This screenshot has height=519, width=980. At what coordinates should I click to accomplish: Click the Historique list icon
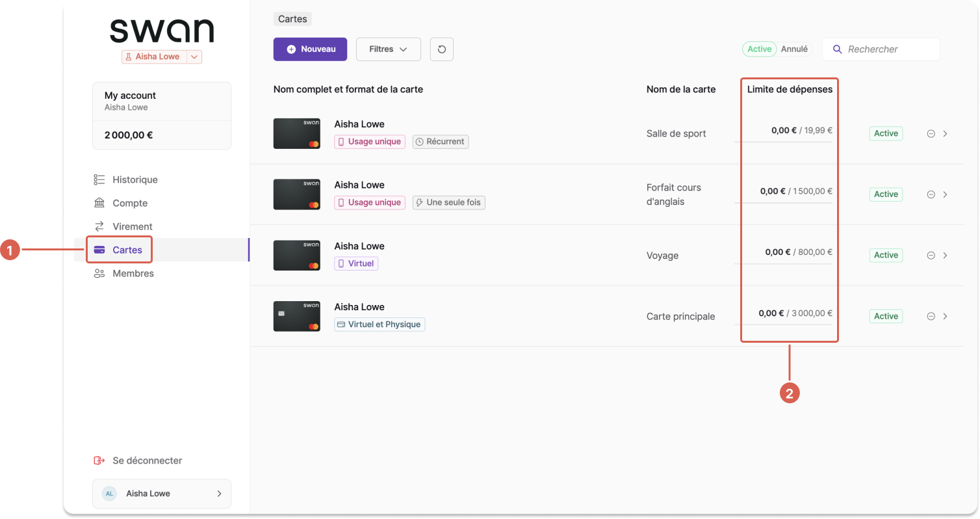point(99,180)
